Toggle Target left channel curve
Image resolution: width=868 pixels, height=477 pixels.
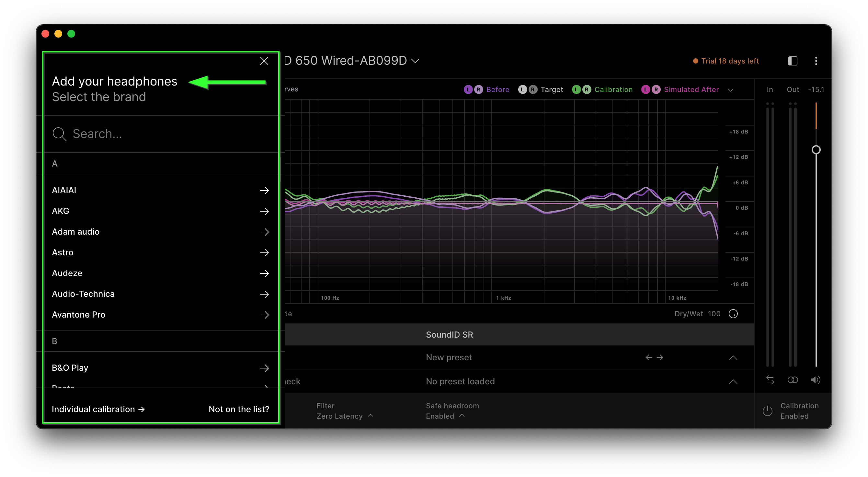point(522,89)
